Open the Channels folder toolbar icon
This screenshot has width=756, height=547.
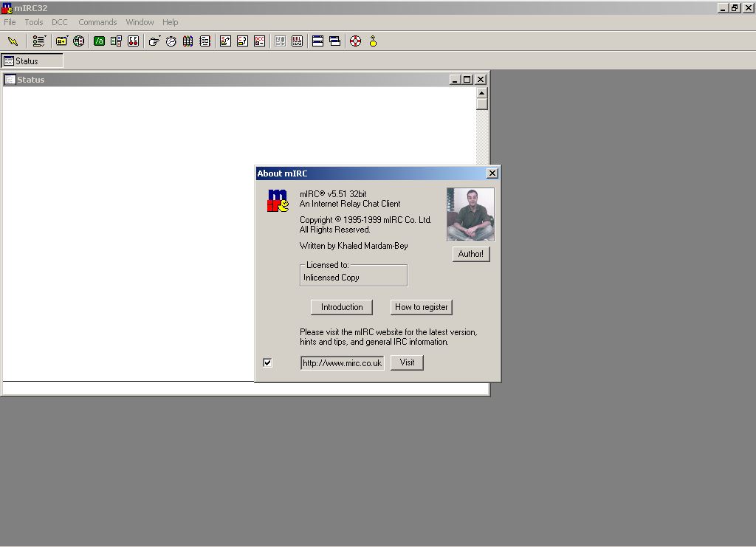coord(62,41)
